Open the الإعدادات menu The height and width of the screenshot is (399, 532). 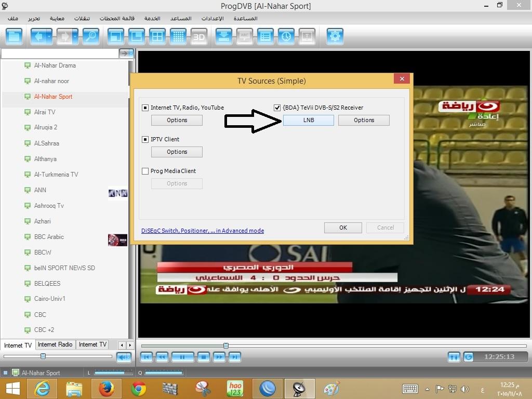click(x=212, y=18)
